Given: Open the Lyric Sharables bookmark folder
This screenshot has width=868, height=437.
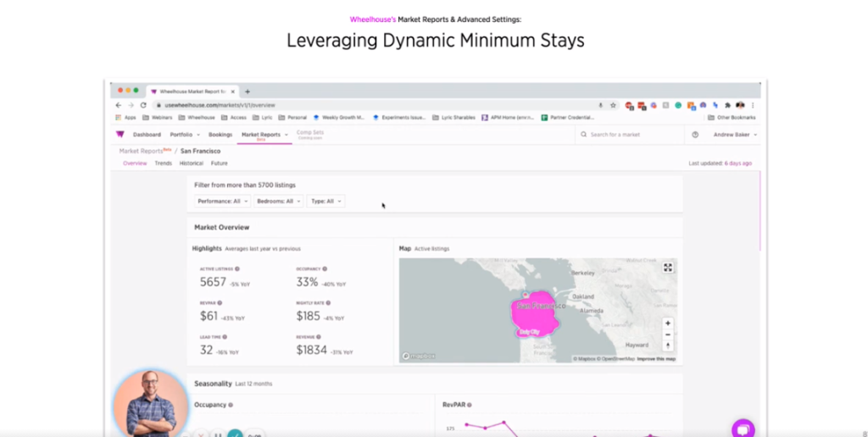Looking at the screenshot, I should 454,117.
